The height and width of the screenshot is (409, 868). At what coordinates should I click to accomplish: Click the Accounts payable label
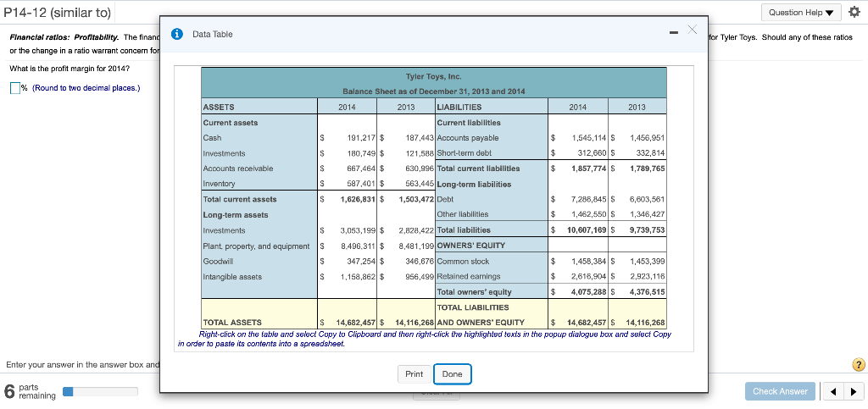pyautogui.click(x=468, y=138)
